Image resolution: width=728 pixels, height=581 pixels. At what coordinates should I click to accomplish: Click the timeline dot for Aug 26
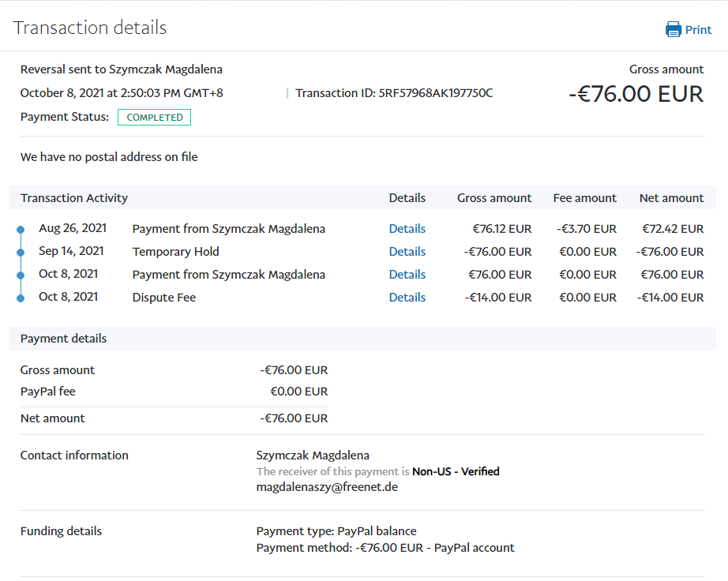pos(21,230)
